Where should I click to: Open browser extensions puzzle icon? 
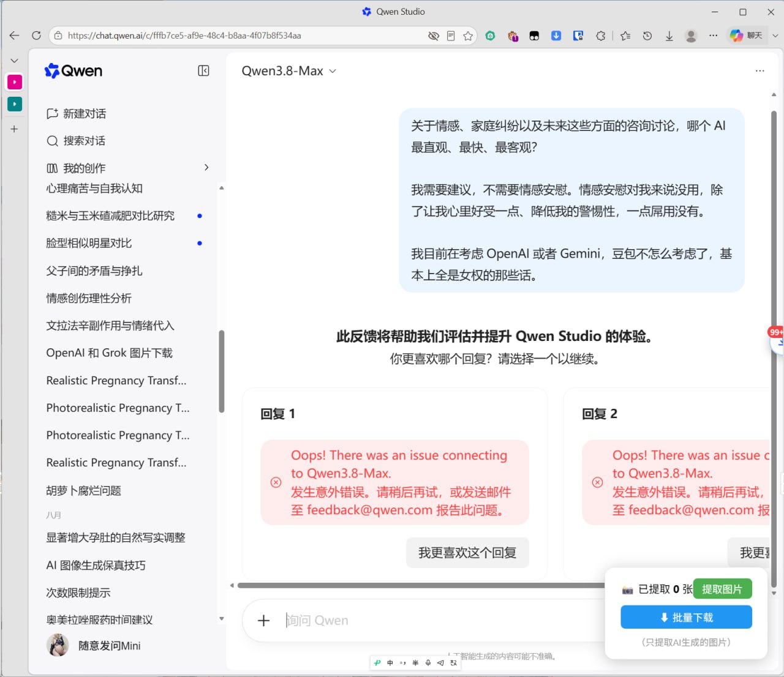pos(601,36)
